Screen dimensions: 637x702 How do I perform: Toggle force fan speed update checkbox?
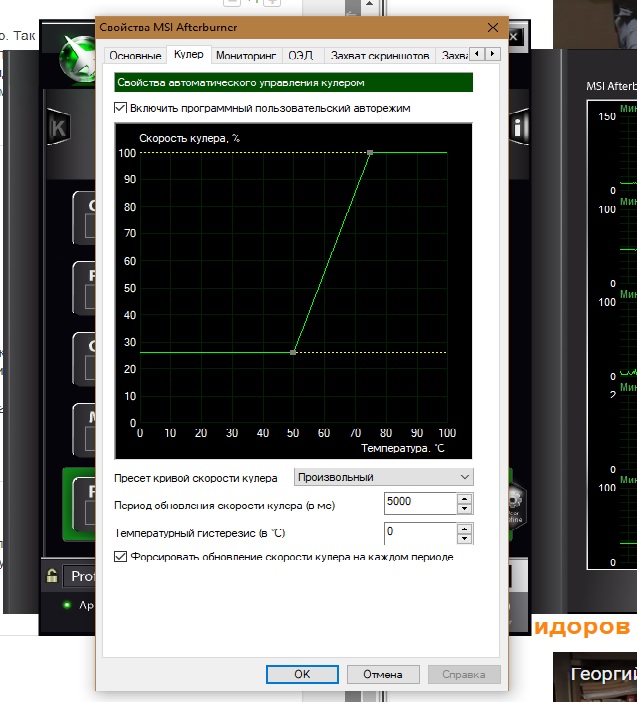tap(120, 556)
